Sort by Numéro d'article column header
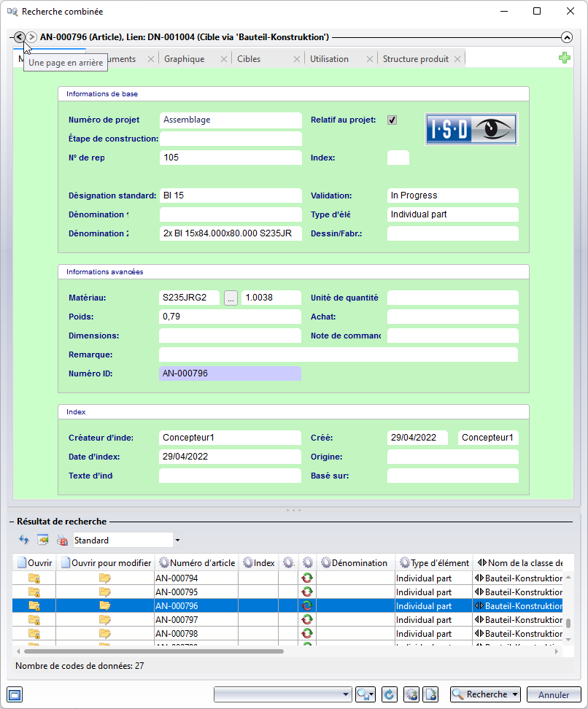 click(197, 563)
